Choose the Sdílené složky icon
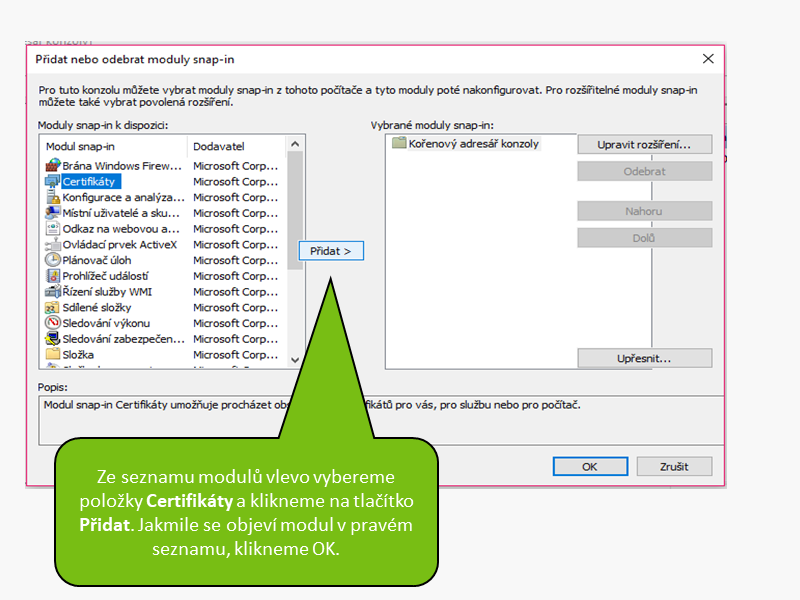 pyautogui.click(x=53, y=308)
